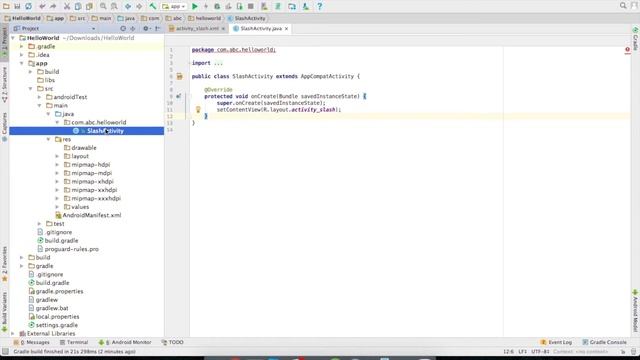
Task: Navigate Forward using the toolbar arrow
Action: [139, 6]
